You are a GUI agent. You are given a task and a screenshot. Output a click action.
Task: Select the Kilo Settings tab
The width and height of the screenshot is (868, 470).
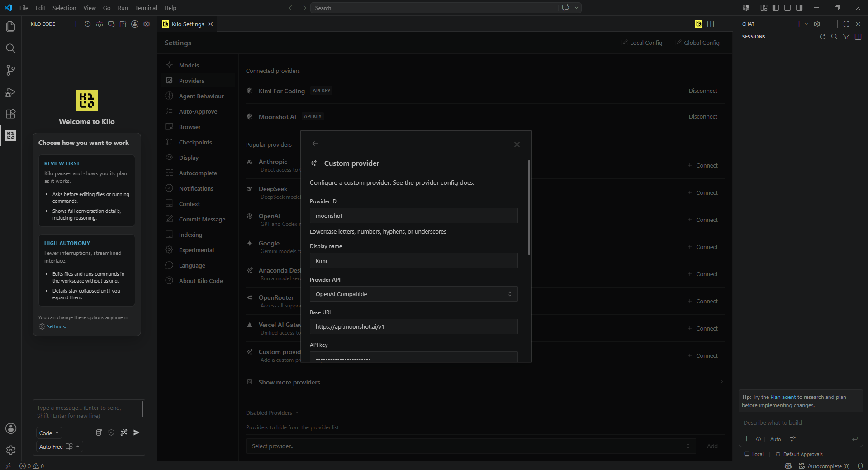click(x=187, y=24)
